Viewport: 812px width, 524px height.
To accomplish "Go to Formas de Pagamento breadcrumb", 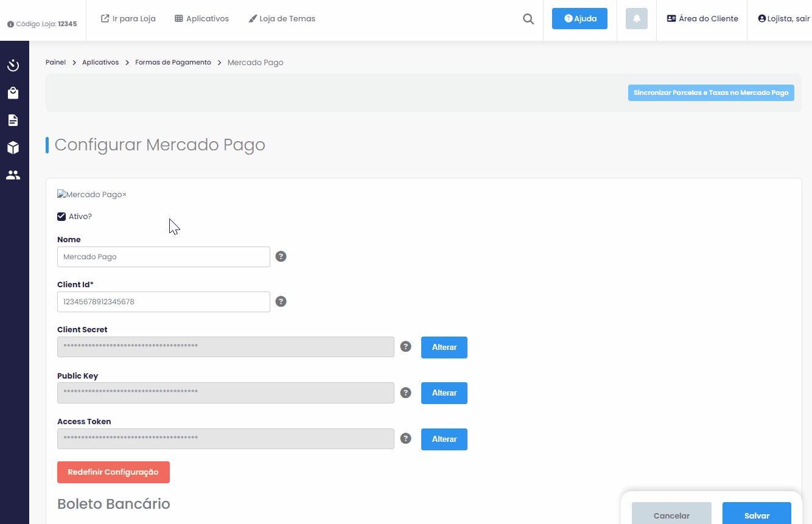I will (x=173, y=62).
